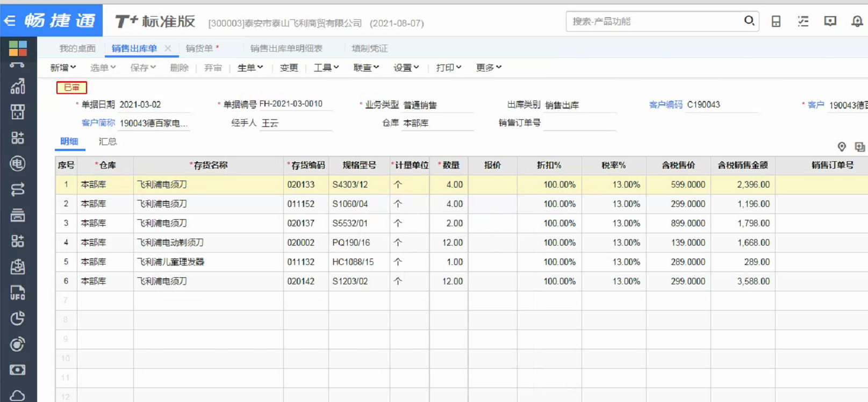
Task: Select the 明细 sub-tab
Action: click(x=69, y=141)
